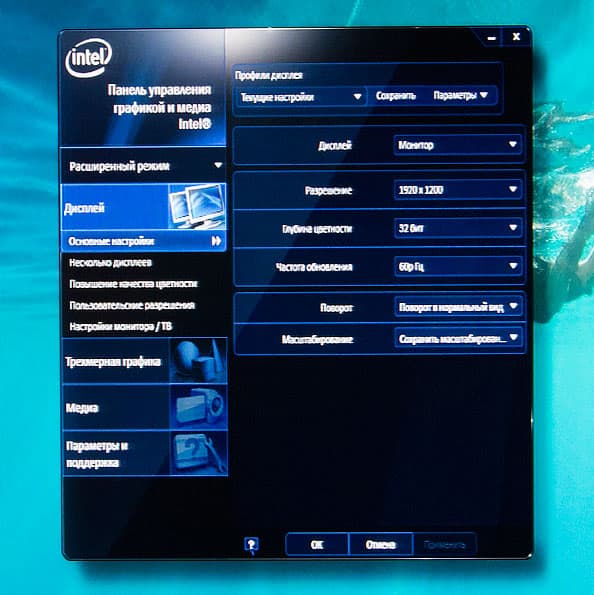594x595 pixels.
Task: Click the Сохранить profile button
Action: click(x=396, y=96)
